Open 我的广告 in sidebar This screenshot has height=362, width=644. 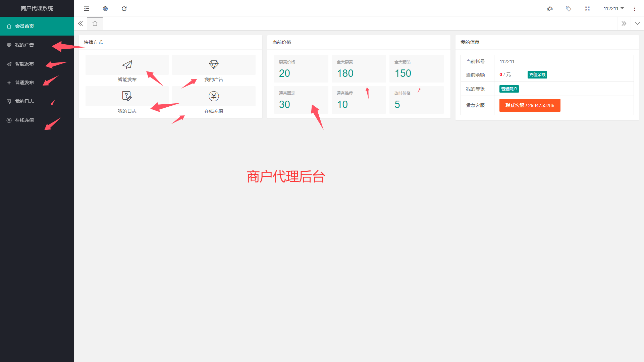(x=37, y=45)
